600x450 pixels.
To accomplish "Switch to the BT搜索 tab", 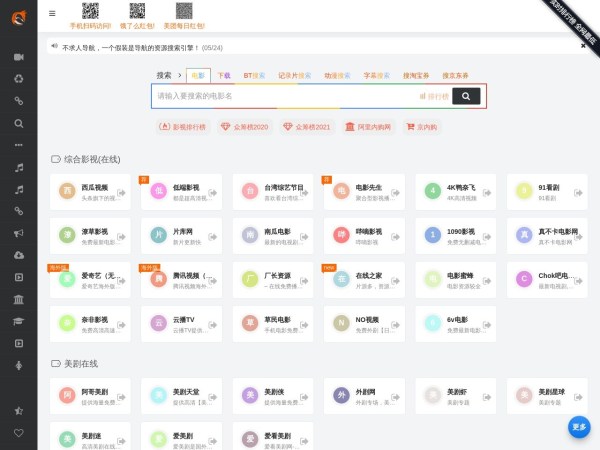I will point(254,75).
